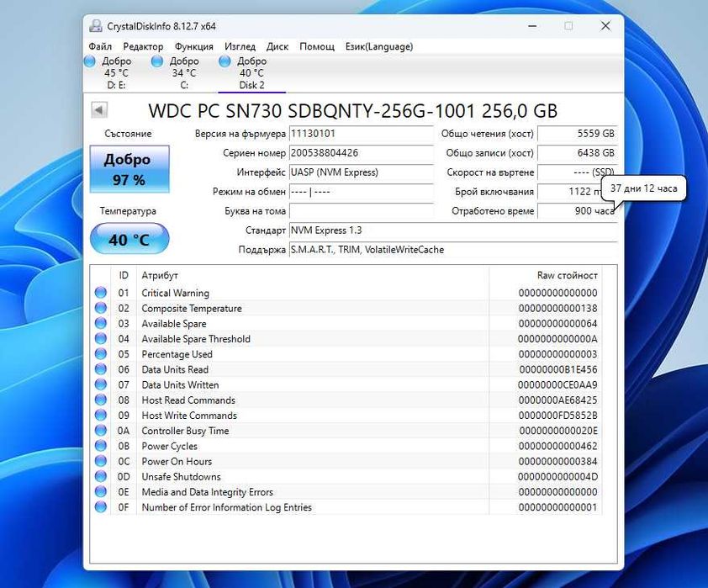Switch to the C: 34 °C disk tab
This screenshot has height=588, width=708.
184,73
